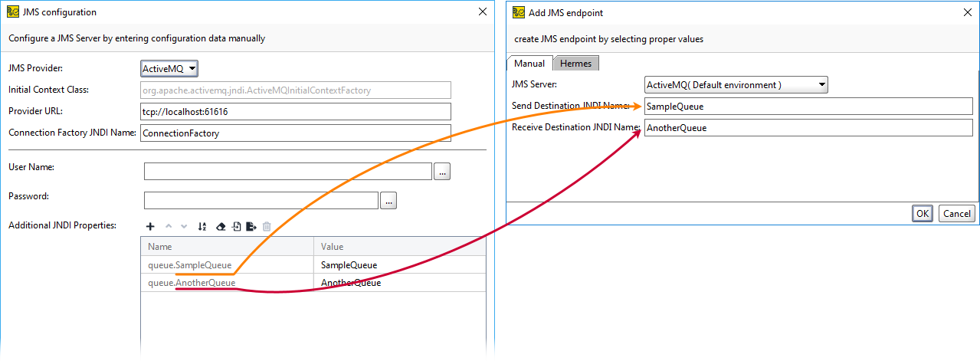This screenshot has height=361, width=980.
Task: Move selected JNDI property up
Action: [x=169, y=226]
